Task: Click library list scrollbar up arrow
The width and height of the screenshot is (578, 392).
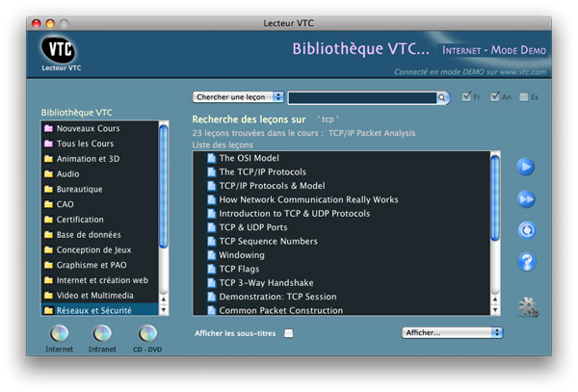Action: coord(164,299)
